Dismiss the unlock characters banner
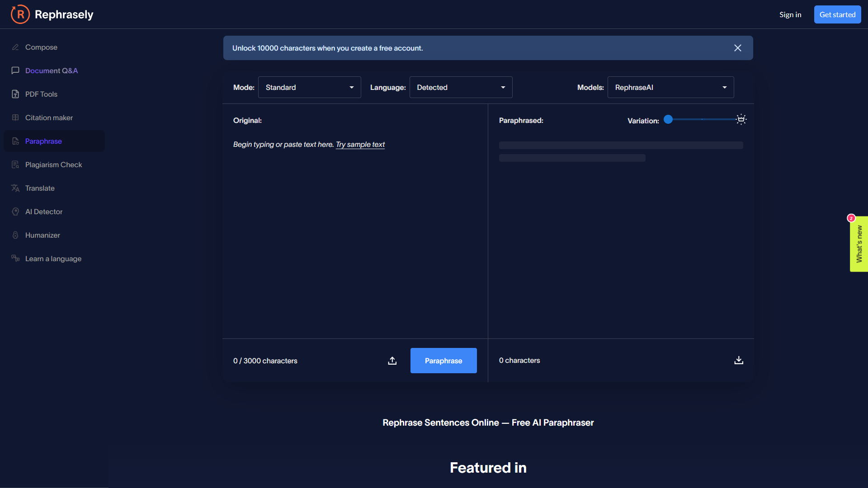The image size is (868, 488). (x=738, y=48)
